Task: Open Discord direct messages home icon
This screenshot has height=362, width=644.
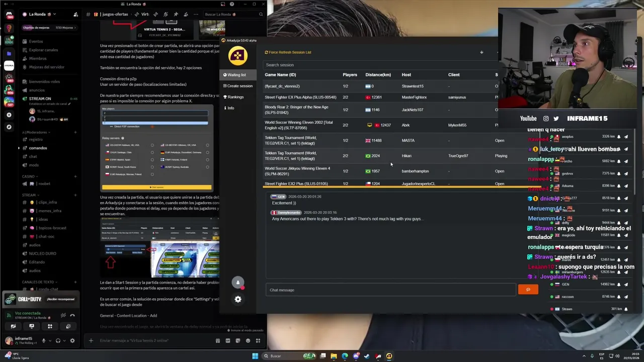Action: pos(9,15)
